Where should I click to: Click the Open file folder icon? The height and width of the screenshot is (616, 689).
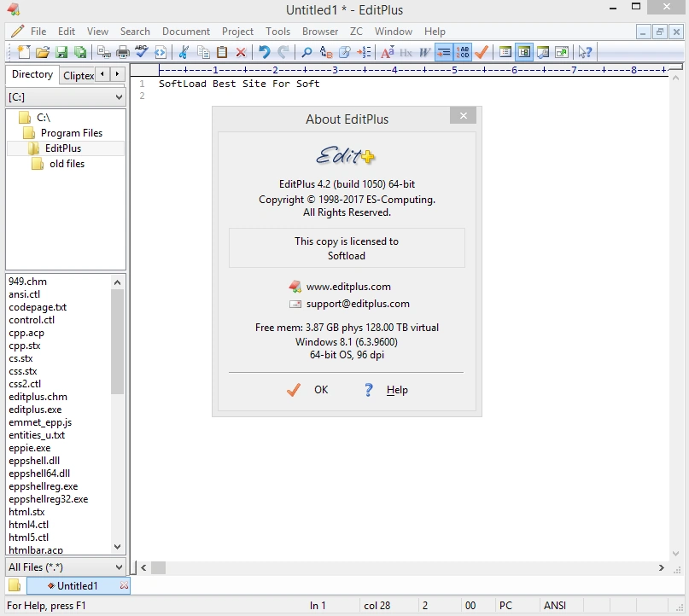click(x=43, y=52)
